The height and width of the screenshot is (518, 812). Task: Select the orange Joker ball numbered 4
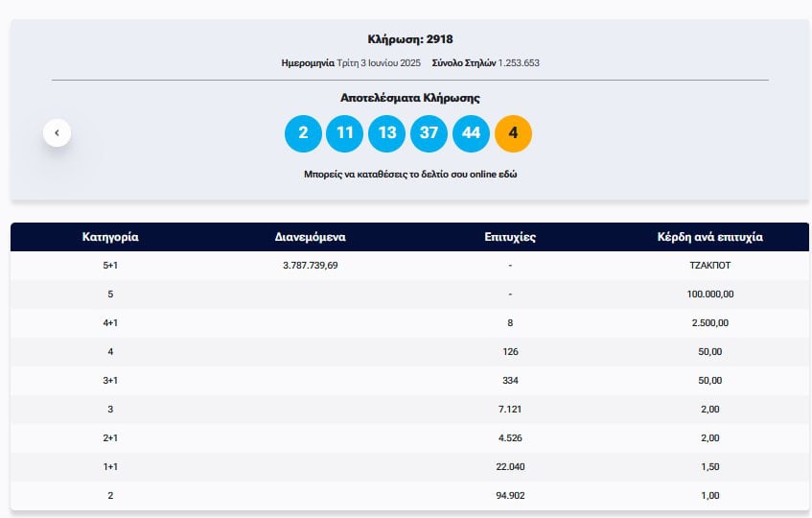click(x=513, y=133)
